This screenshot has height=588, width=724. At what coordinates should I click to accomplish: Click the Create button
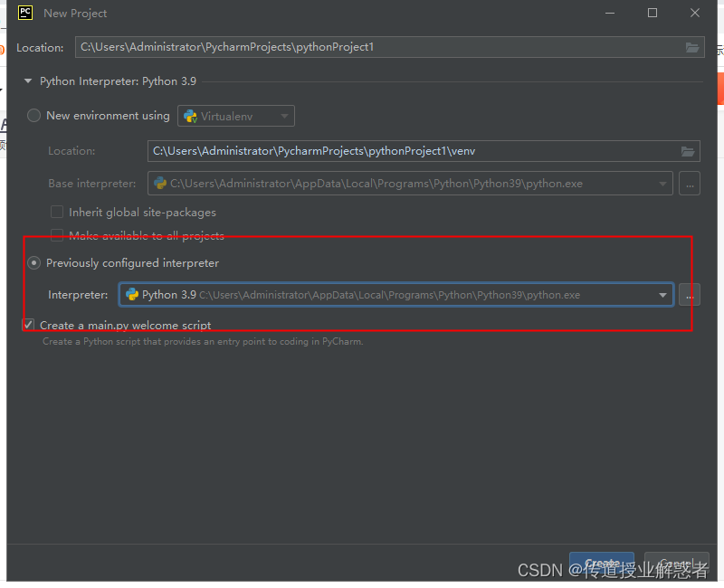tap(602, 564)
